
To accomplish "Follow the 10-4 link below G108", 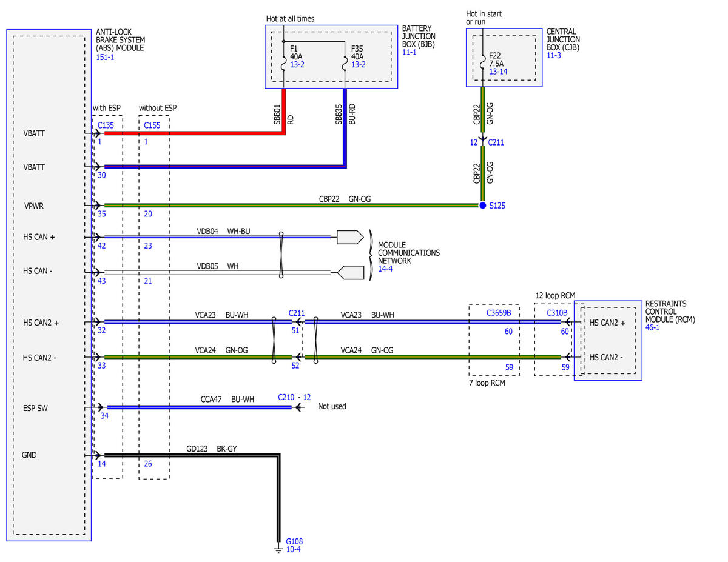I will click(293, 550).
